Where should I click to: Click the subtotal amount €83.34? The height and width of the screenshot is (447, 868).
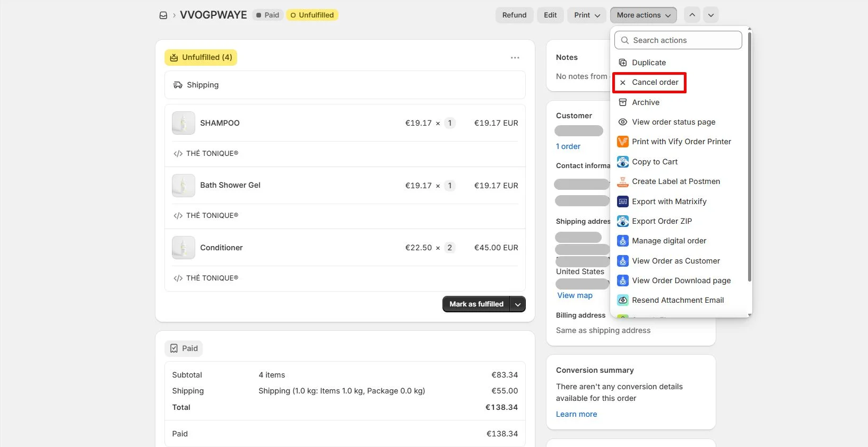(505, 375)
